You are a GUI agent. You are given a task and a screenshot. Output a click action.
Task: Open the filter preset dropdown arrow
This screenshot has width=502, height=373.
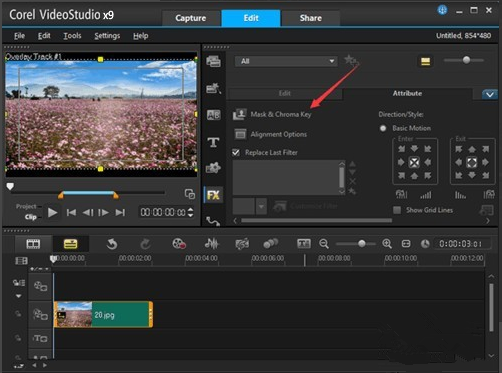(x=261, y=207)
